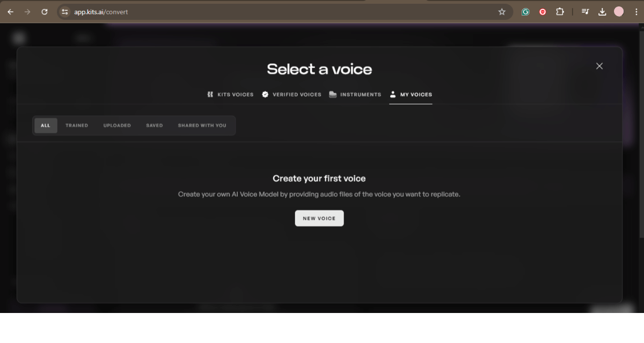
Task: Close the Select a voice dialog
Action: 599,66
